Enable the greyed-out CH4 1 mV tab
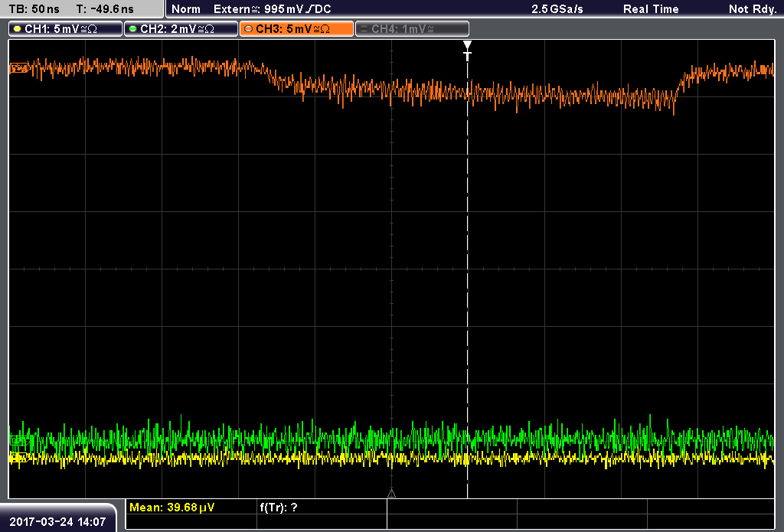The height and width of the screenshot is (532, 784). pyautogui.click(x=412, y=29)
